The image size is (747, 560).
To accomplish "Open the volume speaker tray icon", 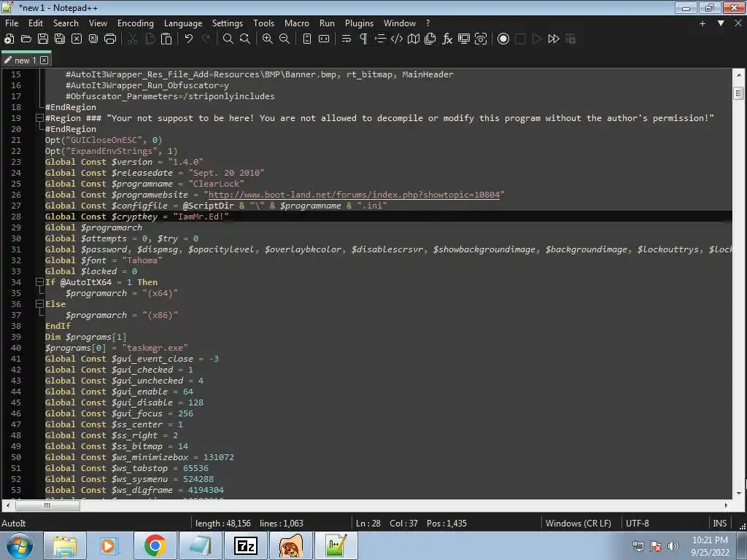I will tap(673, 546).
